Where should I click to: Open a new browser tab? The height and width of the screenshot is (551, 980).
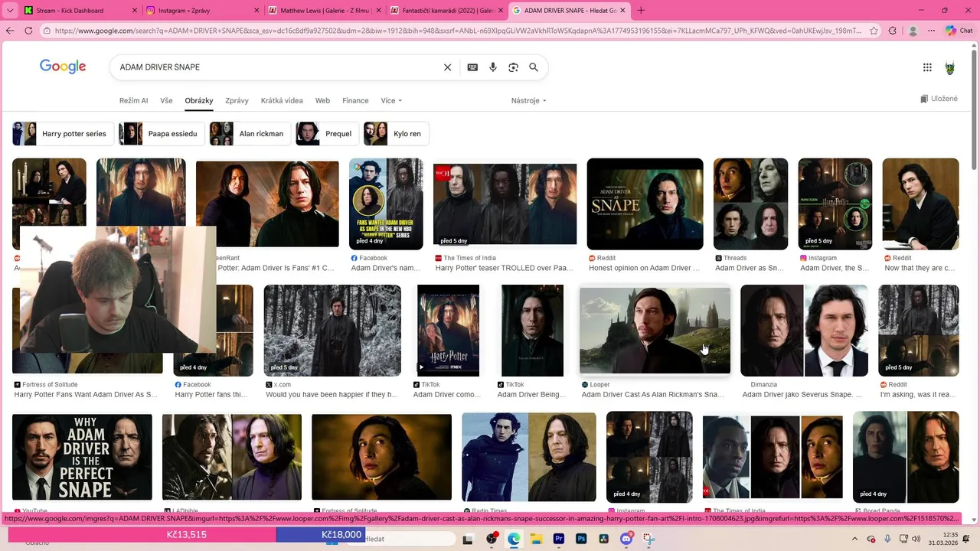641,11
